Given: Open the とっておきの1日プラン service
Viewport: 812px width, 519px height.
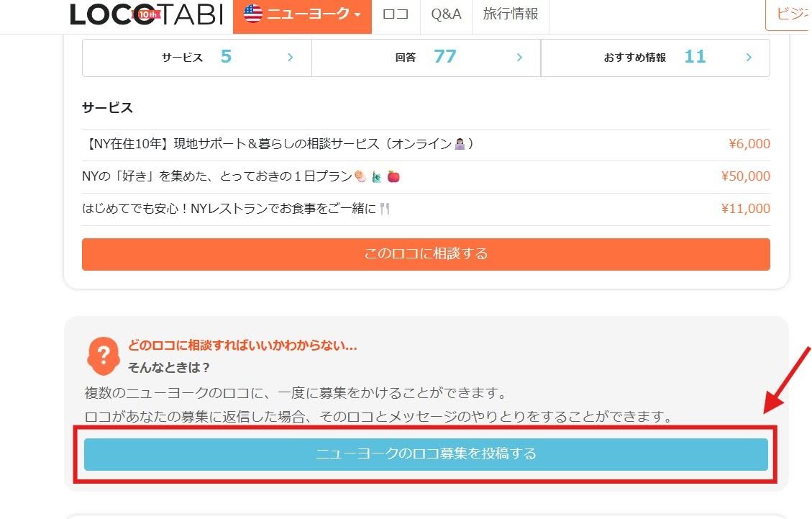Looking at the screenshot, I should pyautogui.click(x=241, y=177).
